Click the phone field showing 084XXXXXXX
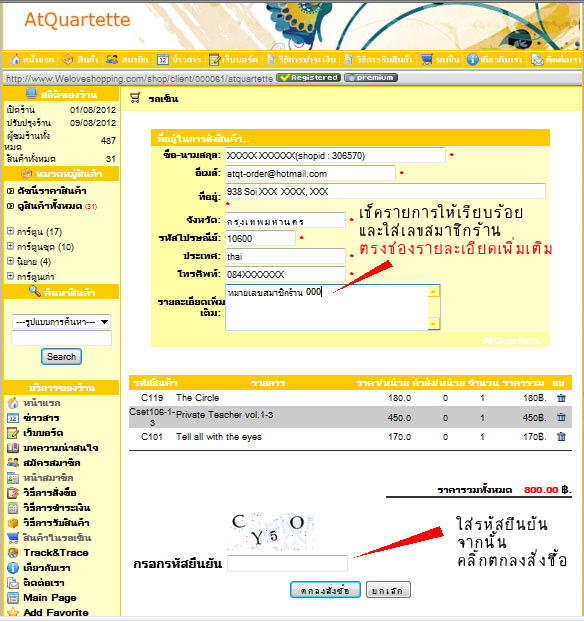584x622 pixels. click(x=285, y=275)
